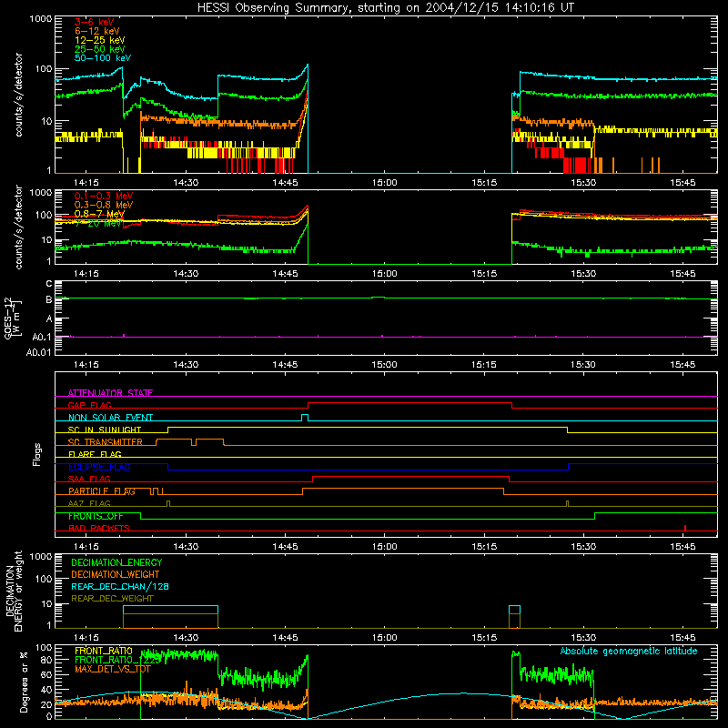
Task: Select the BAD_PACKETS flag label
Action: [x=99, y=528]
